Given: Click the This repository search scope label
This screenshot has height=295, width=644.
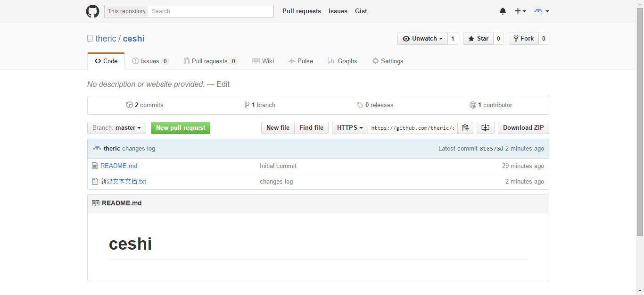Looking at the screenshot, I should point(127,11).
